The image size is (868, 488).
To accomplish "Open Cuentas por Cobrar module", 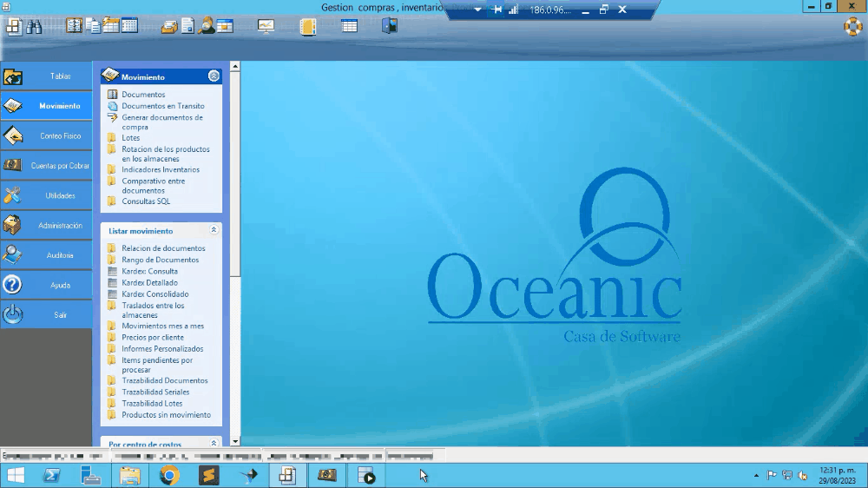I will click(x=47, y=166).
